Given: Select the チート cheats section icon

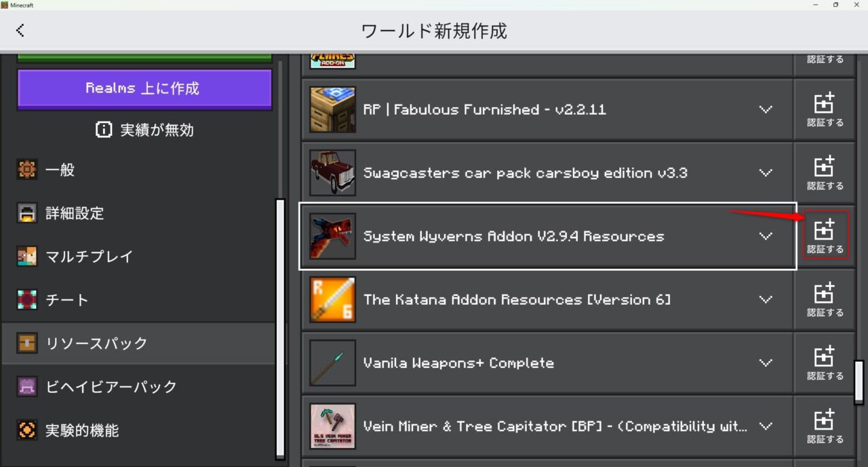Looking at the screenshot, I should click(x=27, y=299).
